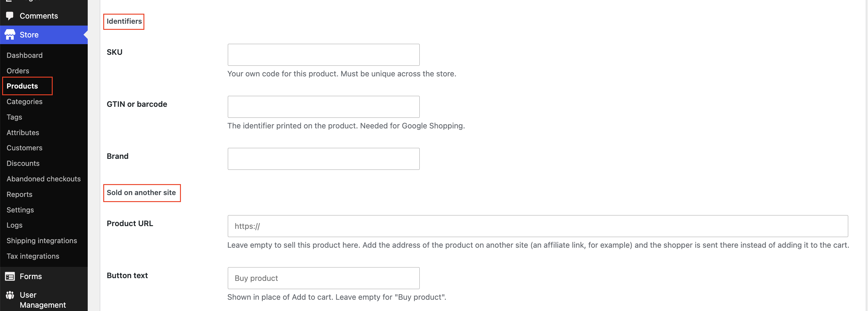Focus the Product URL field
This screenshot has width=868, height=311.
(538, 226)
